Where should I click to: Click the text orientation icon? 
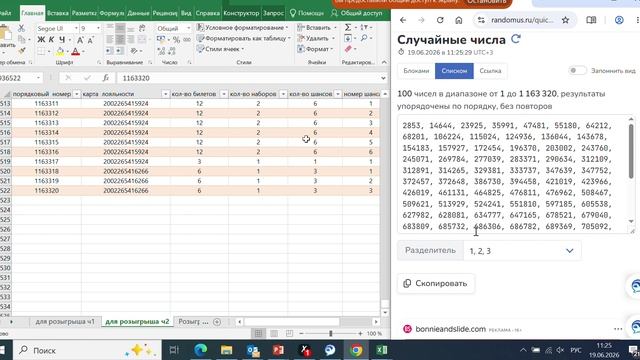(134, 51)
